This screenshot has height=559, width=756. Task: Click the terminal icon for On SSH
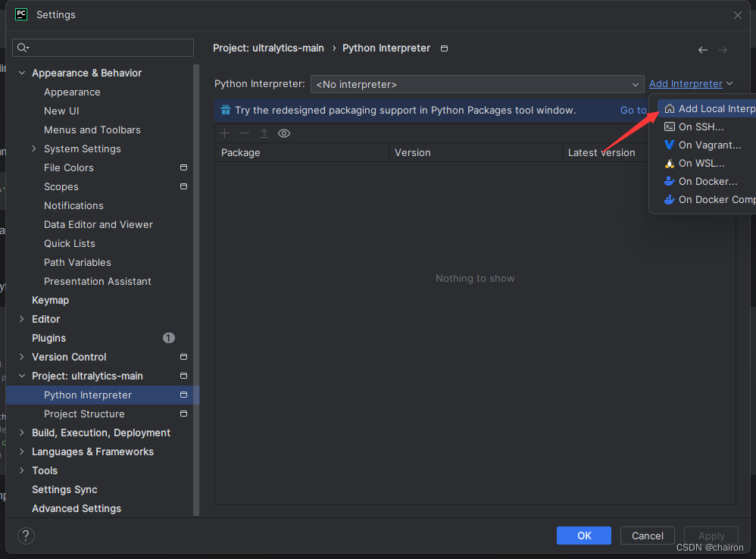(669, 126)
